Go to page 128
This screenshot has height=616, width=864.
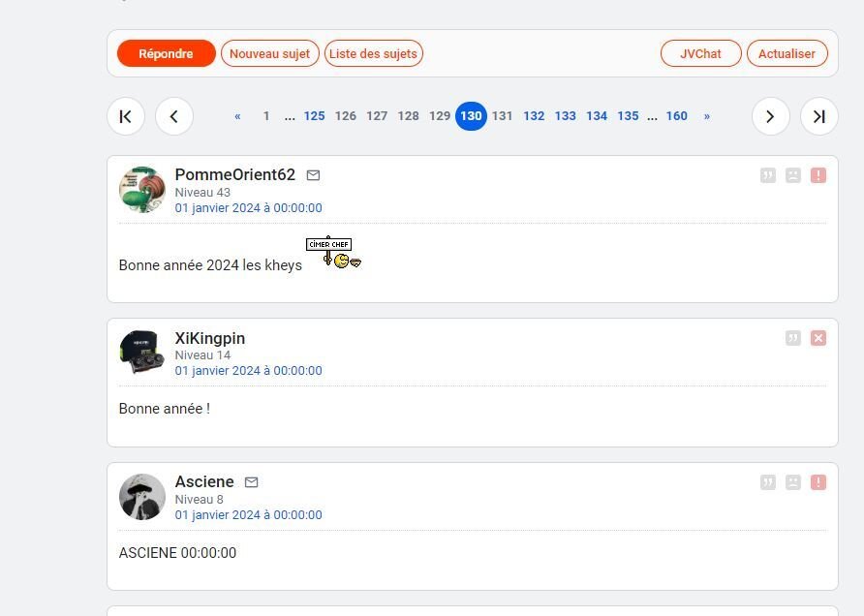(x=409, y=116)
